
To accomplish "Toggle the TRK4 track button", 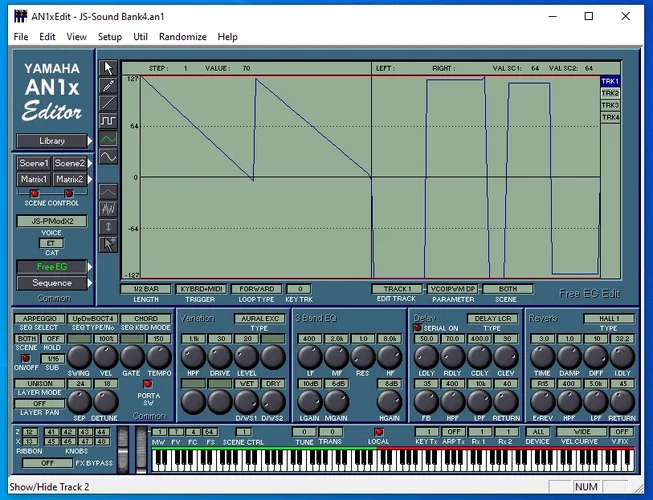I will 610,117.
